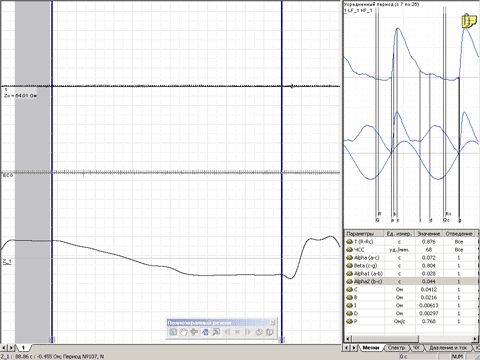Click the cube-shaped icon in the floating toolbar
The image size is (480, 360).
(259, 332)
